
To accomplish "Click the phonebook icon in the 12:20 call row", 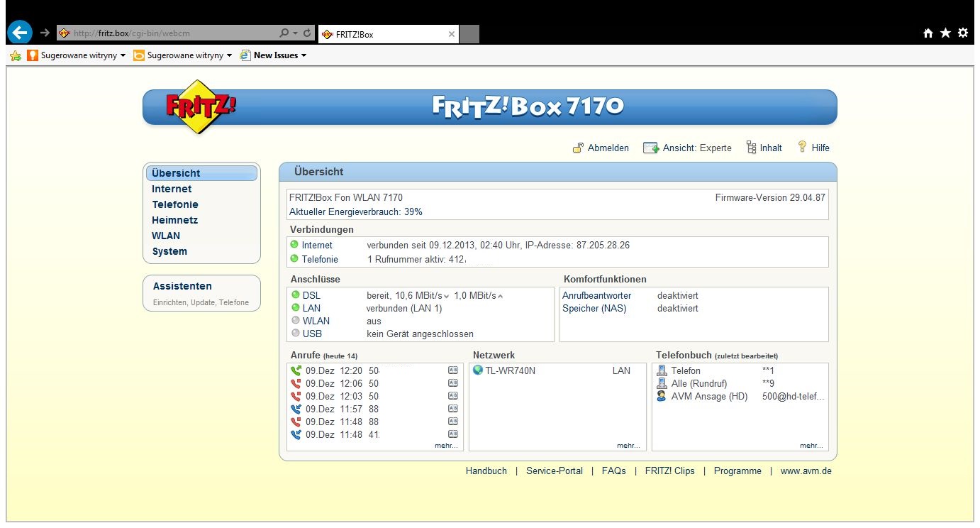I will coord(453,370).
